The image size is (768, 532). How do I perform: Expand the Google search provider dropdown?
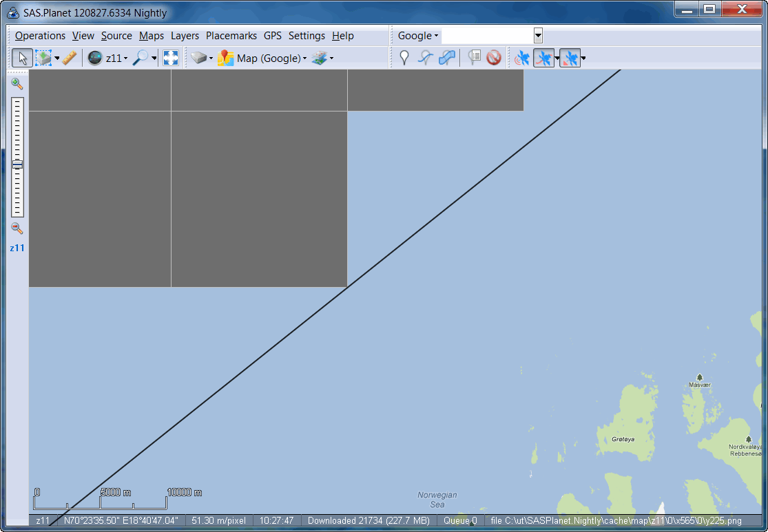[x=418, y=36]
